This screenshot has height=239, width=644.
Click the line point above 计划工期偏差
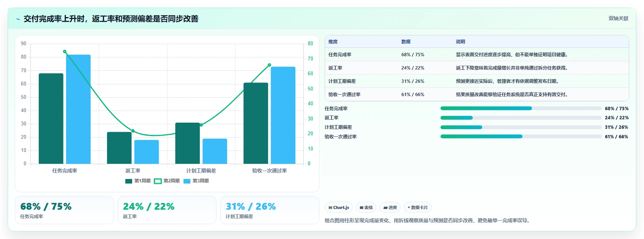(x=201, y=125)
